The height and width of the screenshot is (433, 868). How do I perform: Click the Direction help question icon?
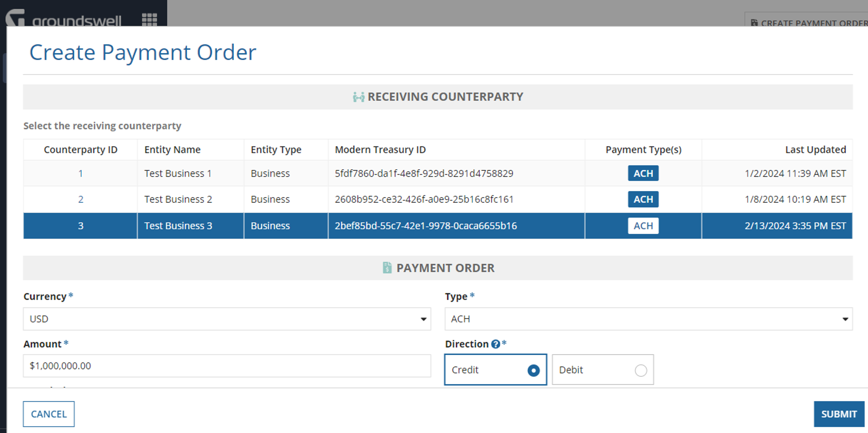[495, 344]
